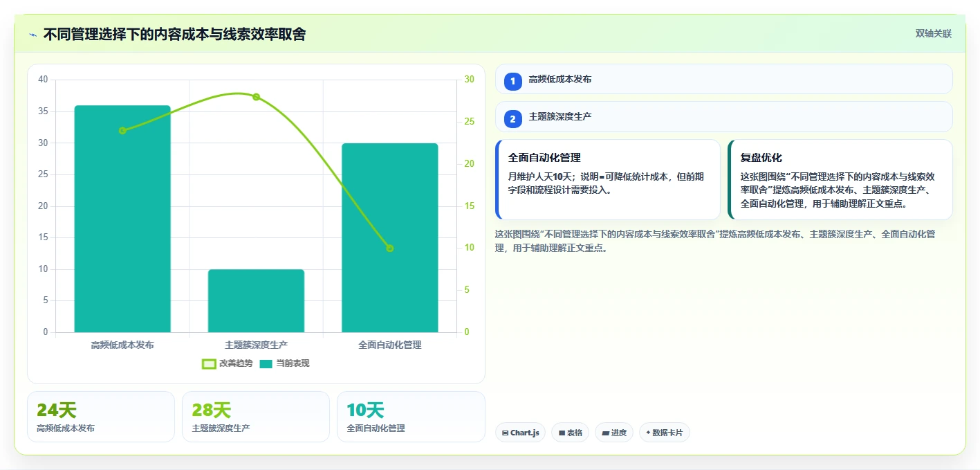The image size is (980, 470).
Task: Click the line peak point at 主题簇深度生产
Action: click(x=256, y=97)
